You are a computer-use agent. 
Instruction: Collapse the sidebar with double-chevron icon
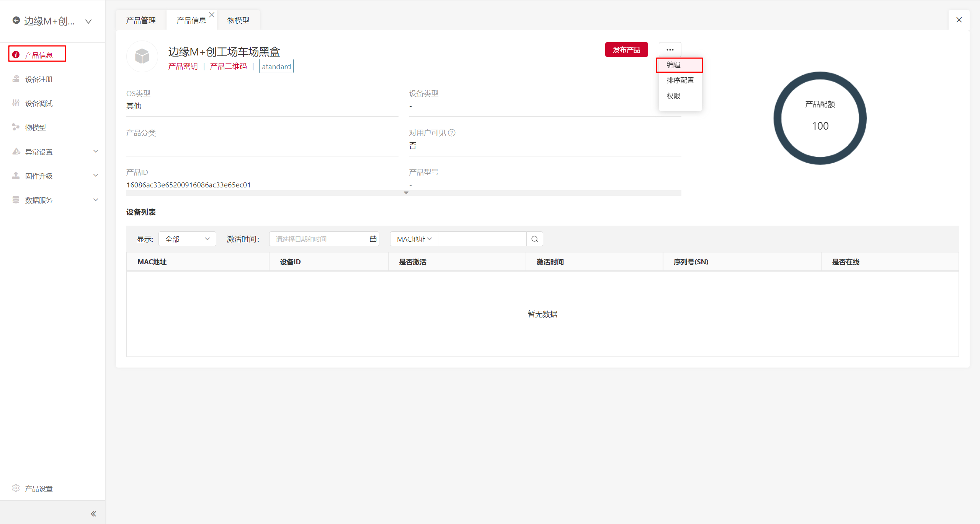[x=93, y=514]
